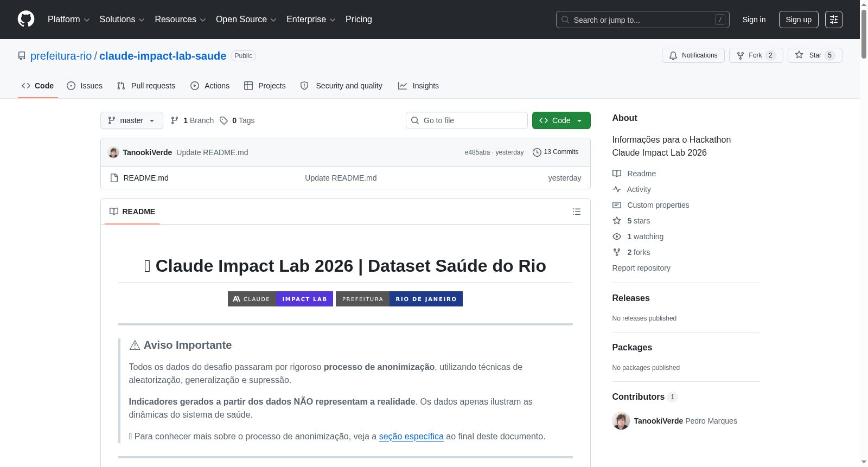Expand the Open Source menu

pos(246,20)
